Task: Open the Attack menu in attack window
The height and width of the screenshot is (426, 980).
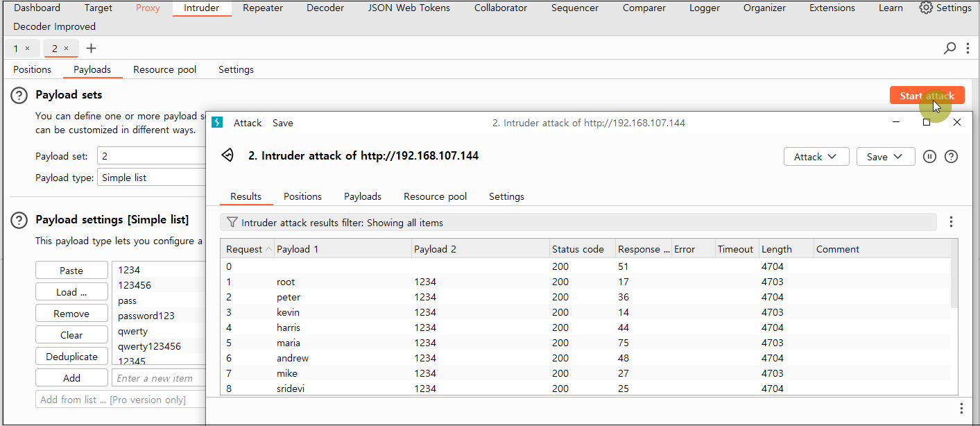Action: (248, 123)
